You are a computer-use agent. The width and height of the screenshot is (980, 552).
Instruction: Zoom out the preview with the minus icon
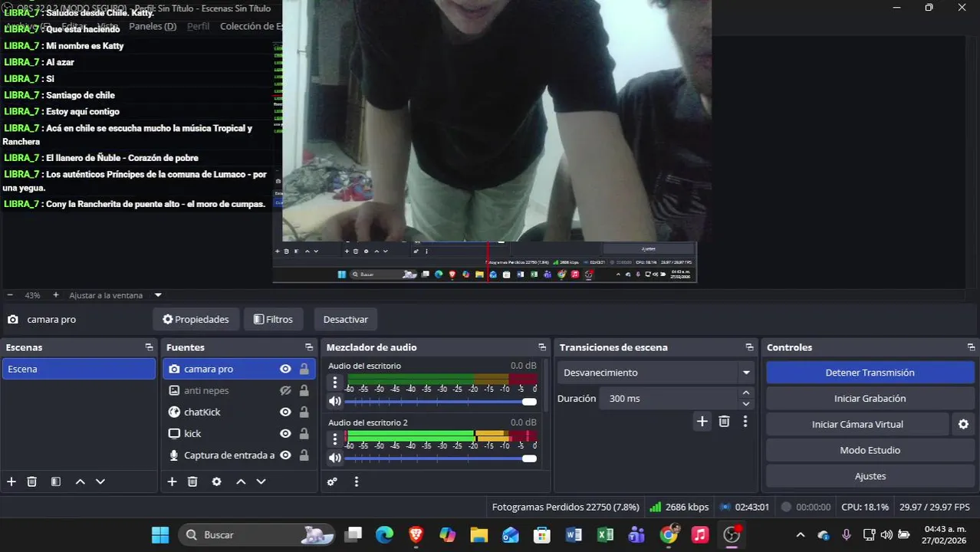click(10, 295)
